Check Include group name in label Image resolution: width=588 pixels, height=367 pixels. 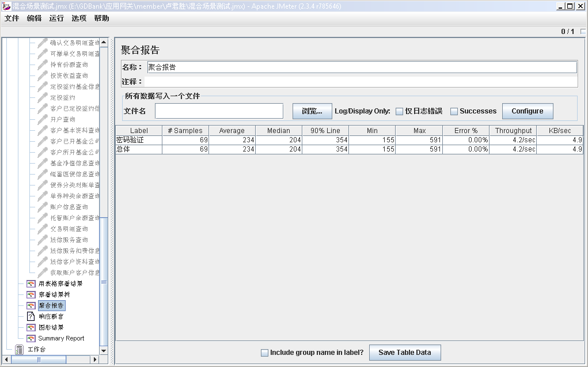tap(264, 353)
